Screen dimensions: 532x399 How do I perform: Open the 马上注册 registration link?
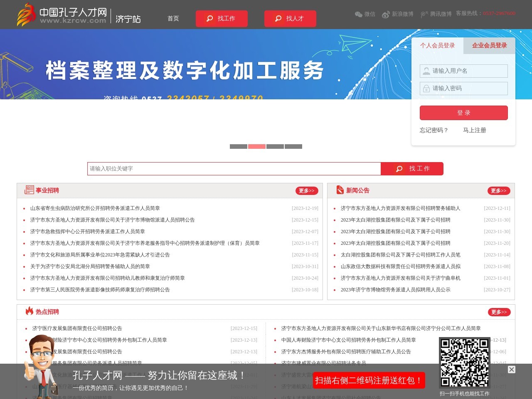475,130
